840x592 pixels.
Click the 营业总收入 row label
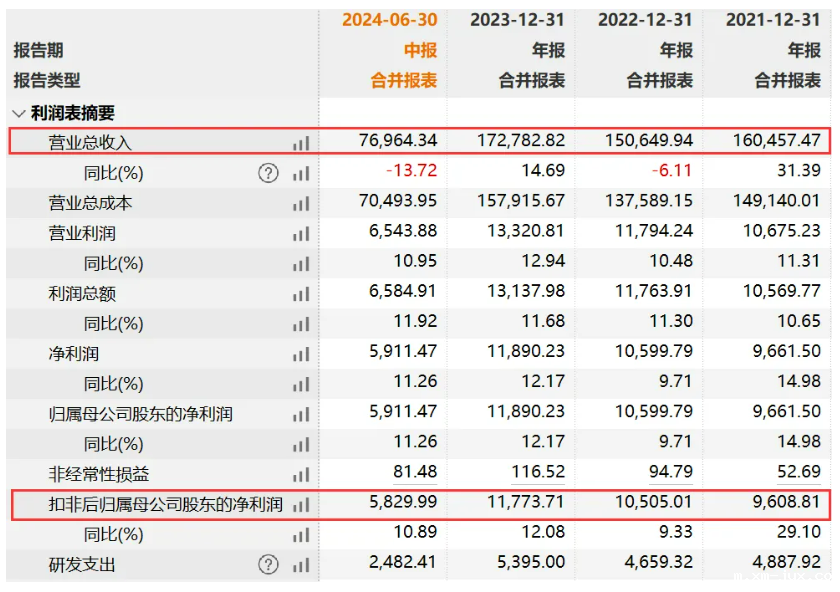[x=90, y=143]
